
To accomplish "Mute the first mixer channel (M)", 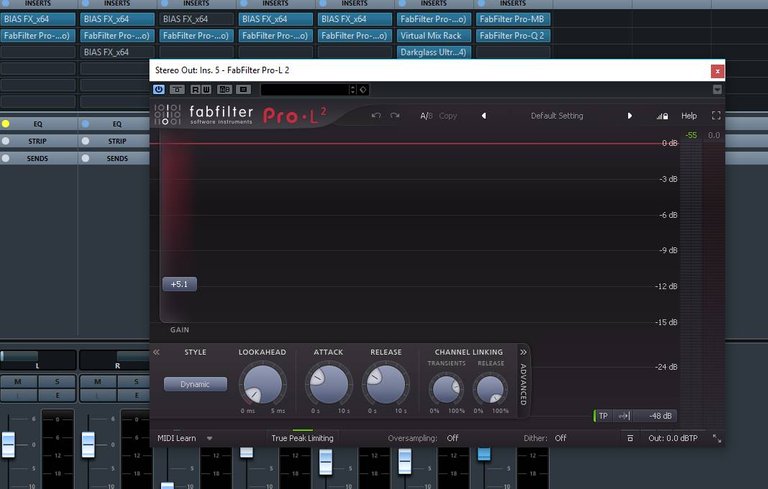I will (x=18, y=381).
